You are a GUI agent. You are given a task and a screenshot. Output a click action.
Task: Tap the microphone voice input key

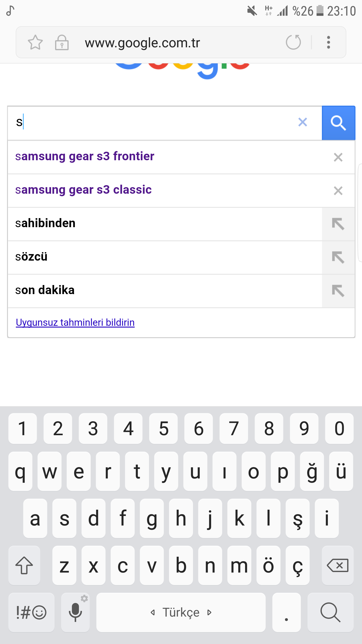point(75,612)
